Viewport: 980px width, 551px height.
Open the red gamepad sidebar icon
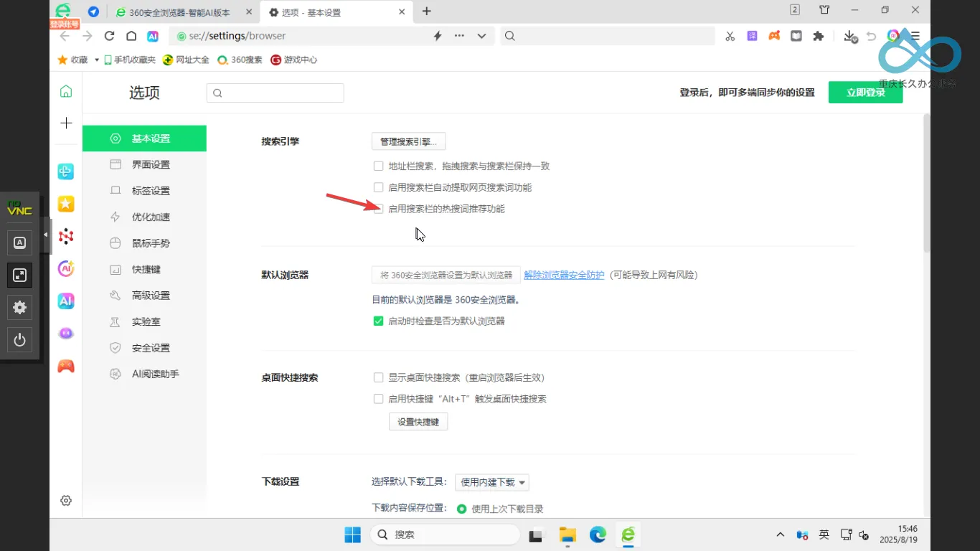(x=66, y=367)
